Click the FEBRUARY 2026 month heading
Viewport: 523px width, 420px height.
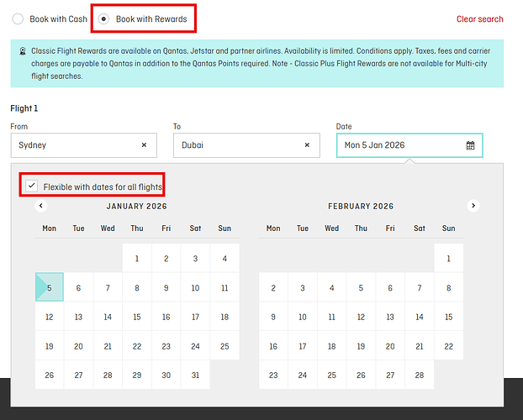click(x=361, y=207)
